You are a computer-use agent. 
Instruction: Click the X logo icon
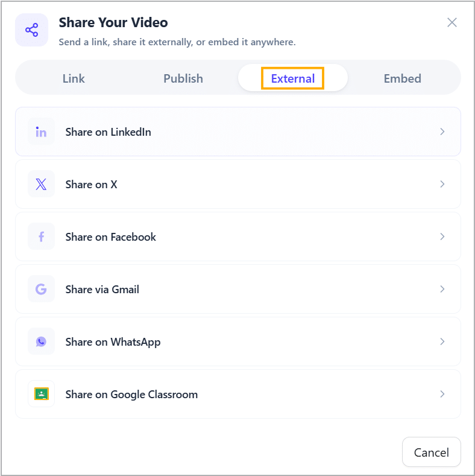pos(41,184)
